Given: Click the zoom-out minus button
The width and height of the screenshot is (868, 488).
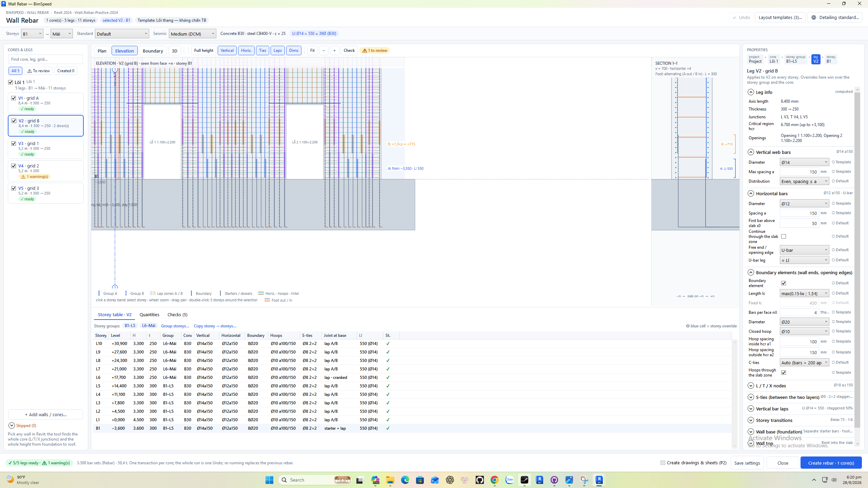Looking at the screenshot, I should 324,50.
